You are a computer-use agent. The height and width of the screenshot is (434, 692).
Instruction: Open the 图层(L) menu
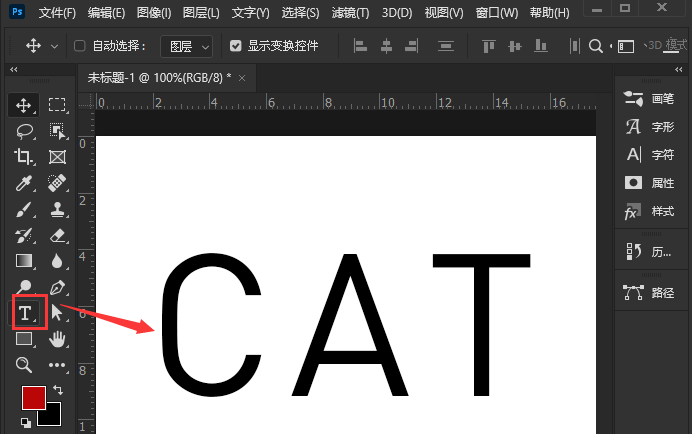click(x=201, y=12)
